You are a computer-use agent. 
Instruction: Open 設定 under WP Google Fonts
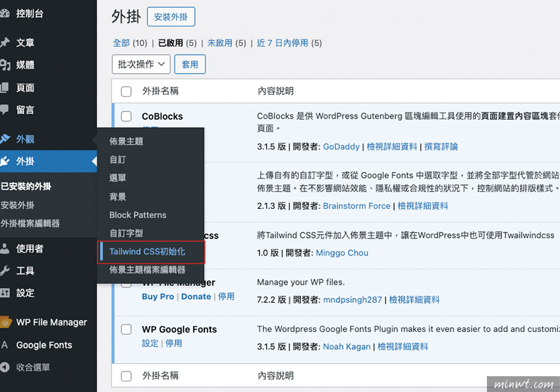(150, 343)
